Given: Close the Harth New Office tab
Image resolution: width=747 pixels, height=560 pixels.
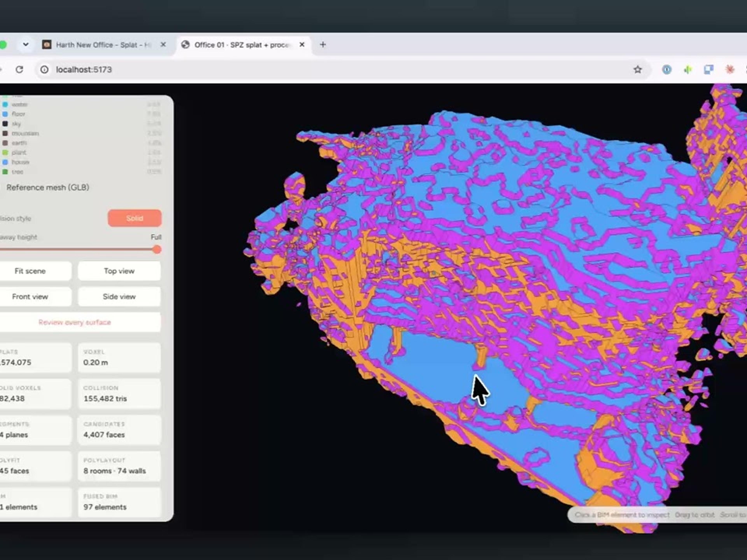Looking at the screenshot, I should (x=163, y=45).
